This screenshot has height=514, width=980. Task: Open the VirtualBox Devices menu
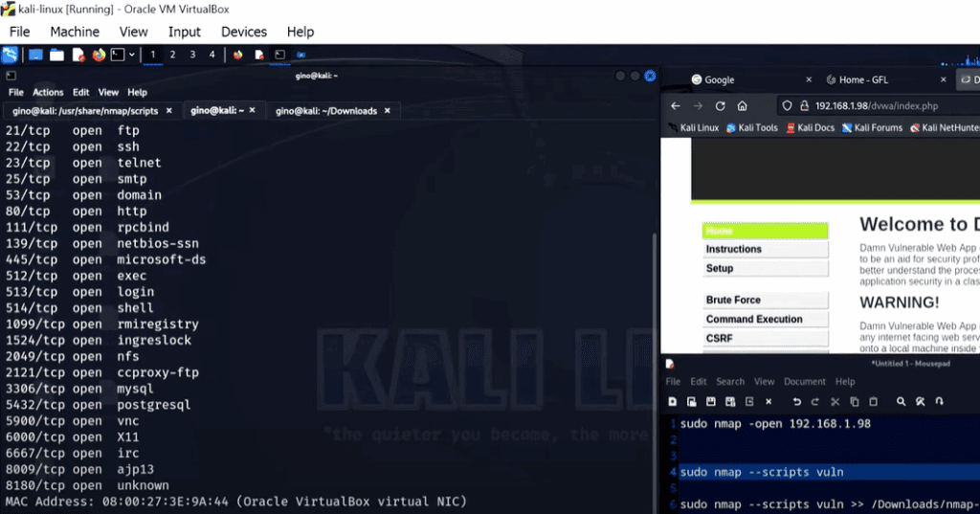tap(243, 32)
